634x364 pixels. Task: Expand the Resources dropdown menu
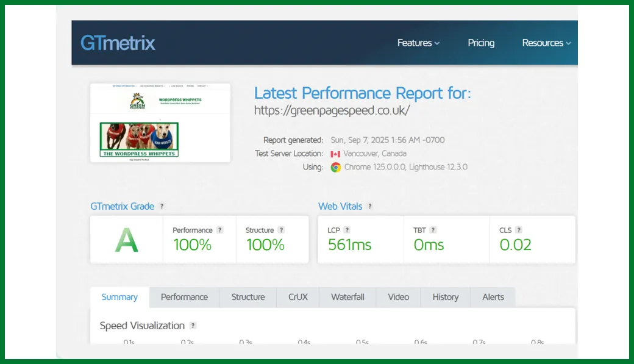pyautogui.click(x=546, y=43)
